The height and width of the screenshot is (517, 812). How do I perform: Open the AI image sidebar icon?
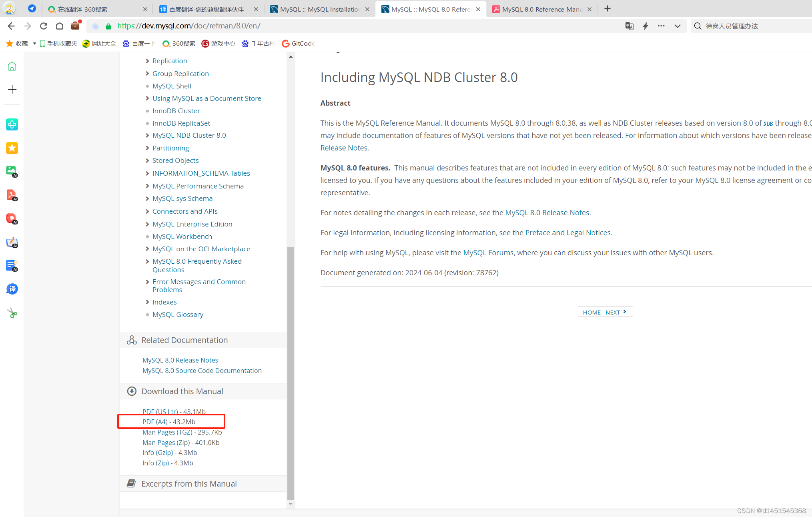tap(12, 171)
